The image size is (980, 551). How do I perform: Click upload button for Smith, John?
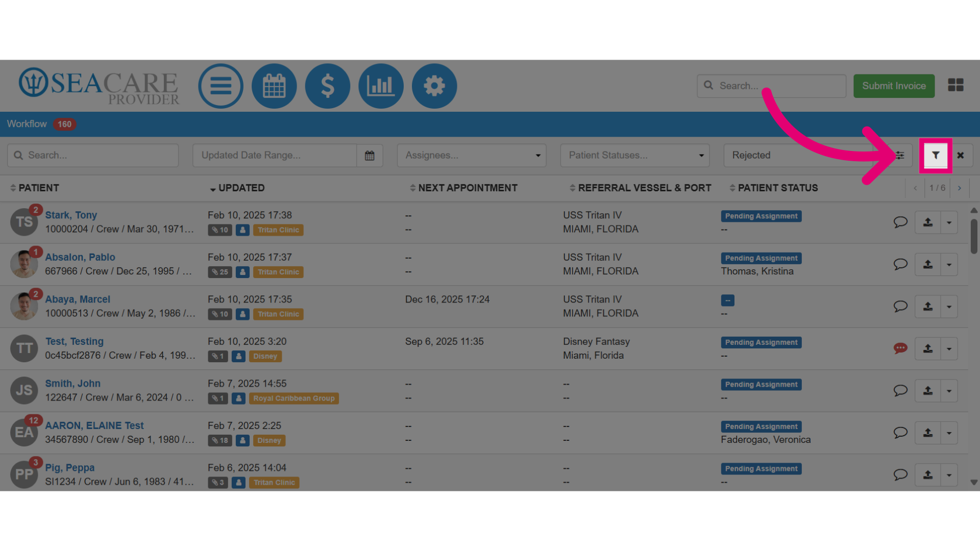pyautogui.click(x=927, y=391)
